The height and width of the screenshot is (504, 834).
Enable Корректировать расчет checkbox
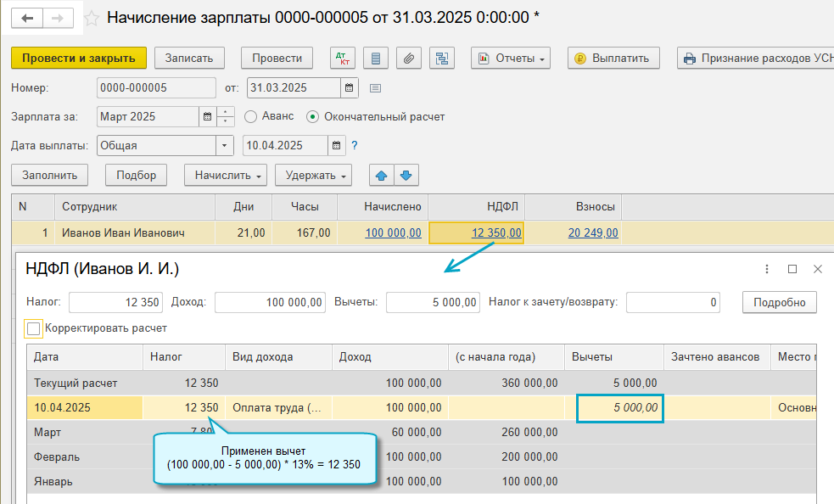point(33,329)
